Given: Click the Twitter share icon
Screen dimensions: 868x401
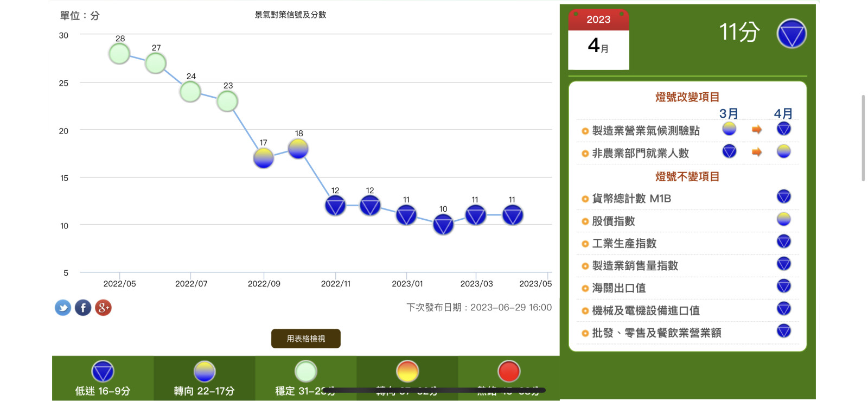Looking at the screenshot, I should point(63,308).
